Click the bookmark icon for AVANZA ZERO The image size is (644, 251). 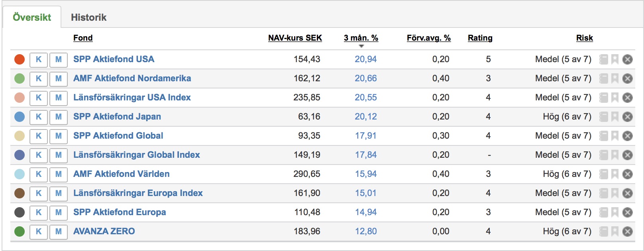click(615, 231)
